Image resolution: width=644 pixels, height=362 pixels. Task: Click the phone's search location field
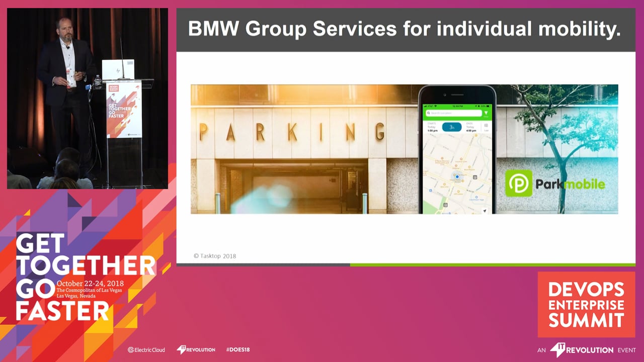click(x=453, y=113)
